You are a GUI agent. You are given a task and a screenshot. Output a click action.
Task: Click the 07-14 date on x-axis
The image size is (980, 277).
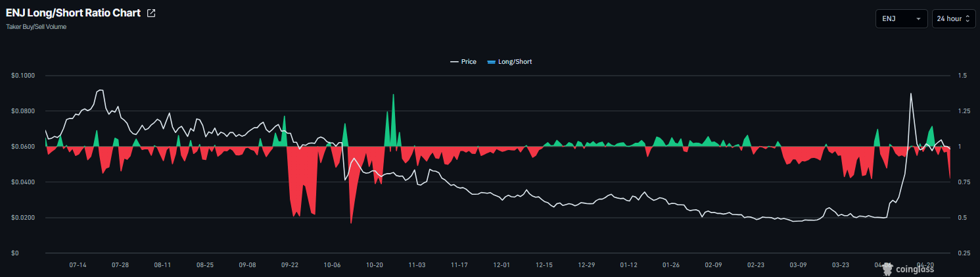tap(78, 265)
